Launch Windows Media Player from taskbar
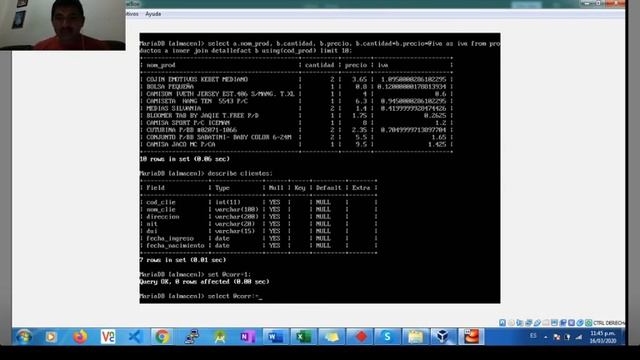Screen dimensions: 640x360 [51, 337]
